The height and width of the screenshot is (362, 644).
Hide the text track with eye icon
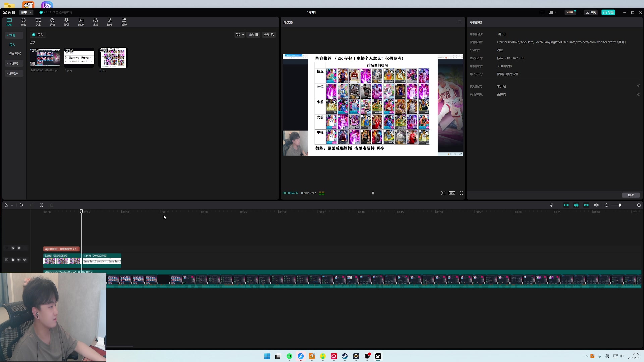coord(19,248)
